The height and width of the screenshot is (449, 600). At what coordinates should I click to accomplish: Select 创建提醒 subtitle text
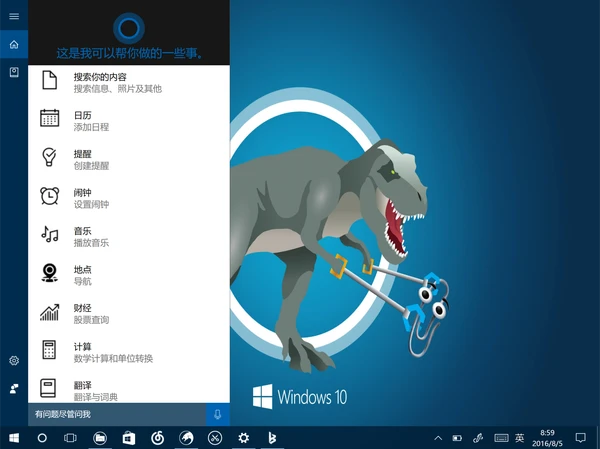91,166
